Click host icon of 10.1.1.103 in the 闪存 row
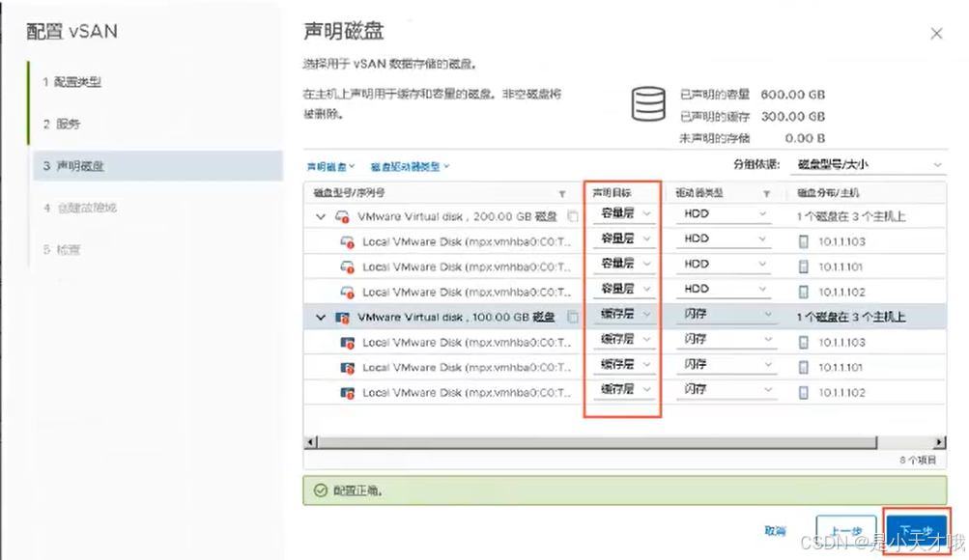This screenshot has height=560, width=969. (804, 342)
